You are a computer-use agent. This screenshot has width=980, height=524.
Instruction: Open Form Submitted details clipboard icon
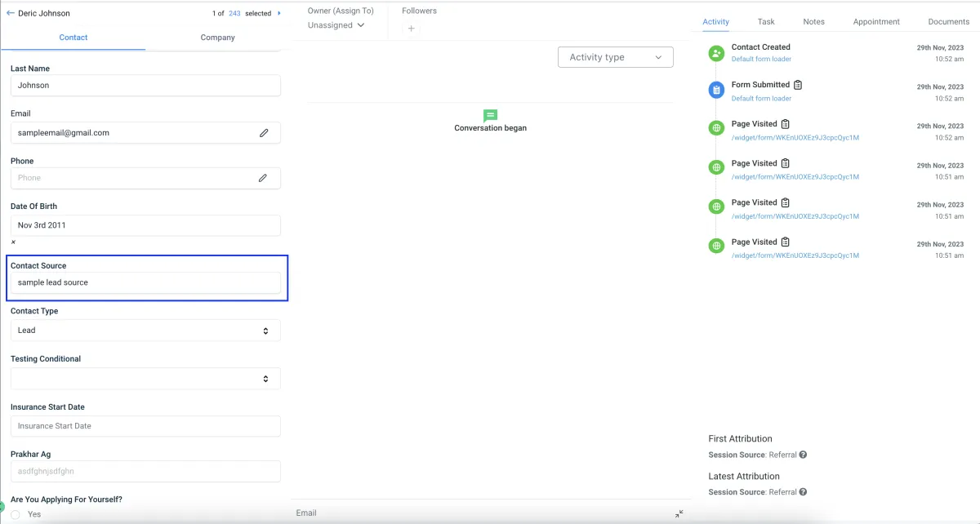798,85
